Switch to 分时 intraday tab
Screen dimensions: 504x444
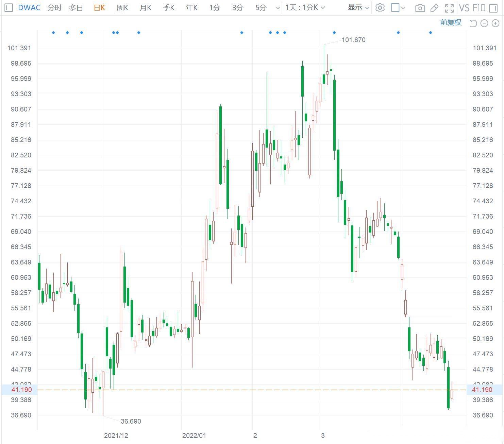(55, 7)
